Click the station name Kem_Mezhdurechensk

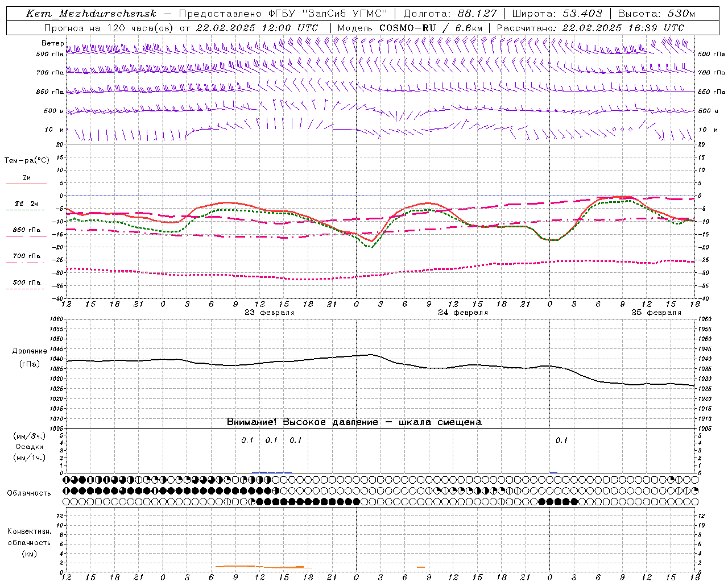[90, 14]
